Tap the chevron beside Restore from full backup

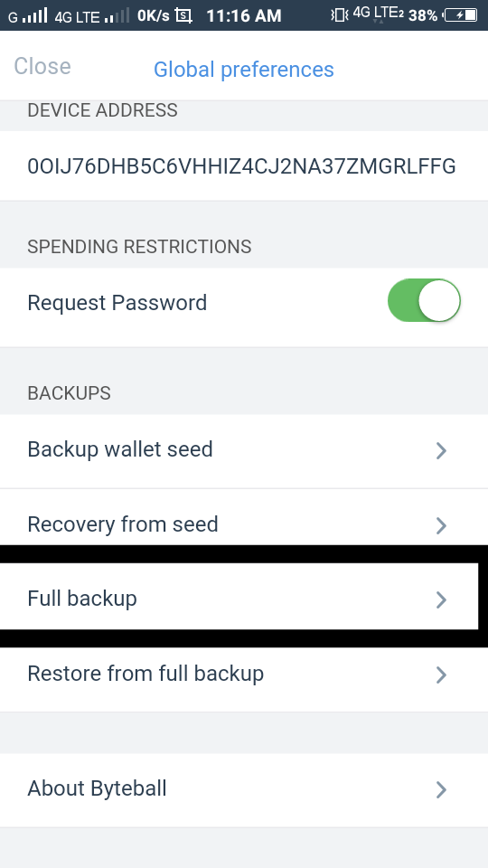click(x=441, y=675)
